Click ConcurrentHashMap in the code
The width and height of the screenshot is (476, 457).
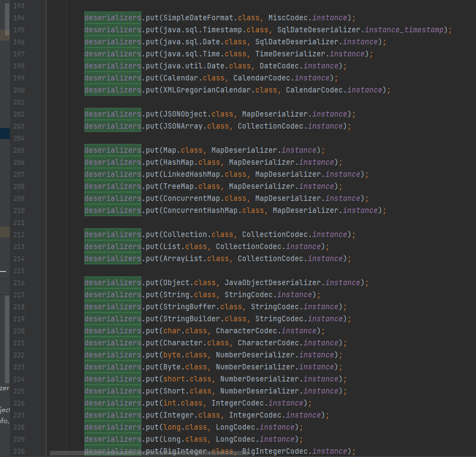point(200,211)
